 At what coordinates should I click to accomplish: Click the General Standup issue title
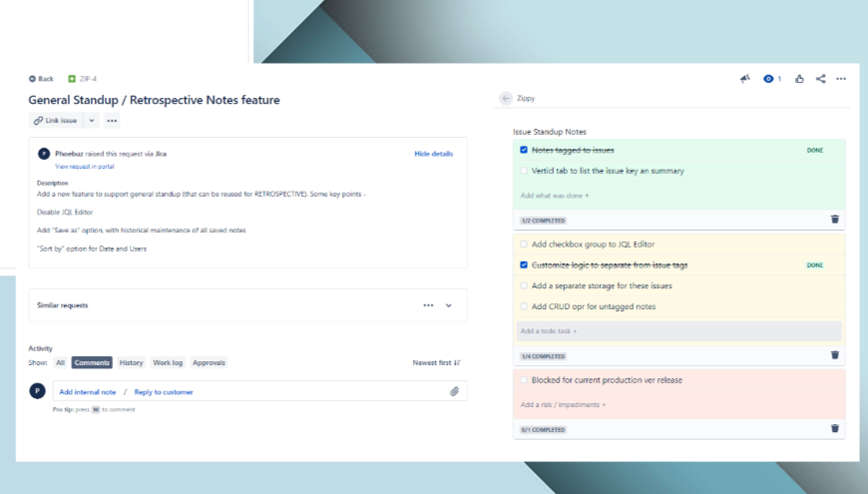[154, 100]
